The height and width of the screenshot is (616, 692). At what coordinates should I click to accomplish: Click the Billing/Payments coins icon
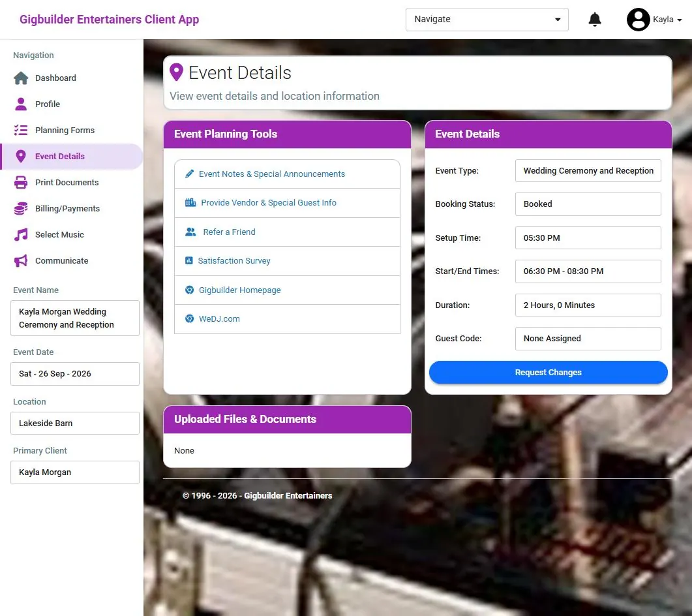point(21,208)
